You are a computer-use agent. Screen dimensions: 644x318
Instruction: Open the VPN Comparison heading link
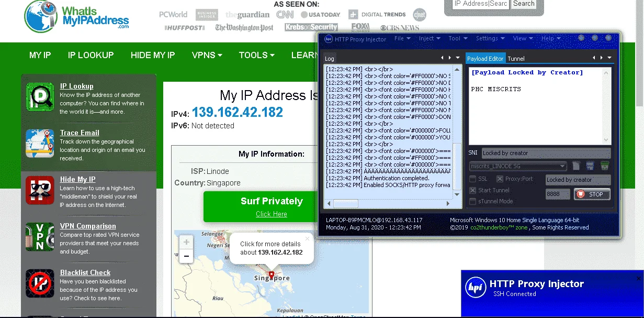88,226
